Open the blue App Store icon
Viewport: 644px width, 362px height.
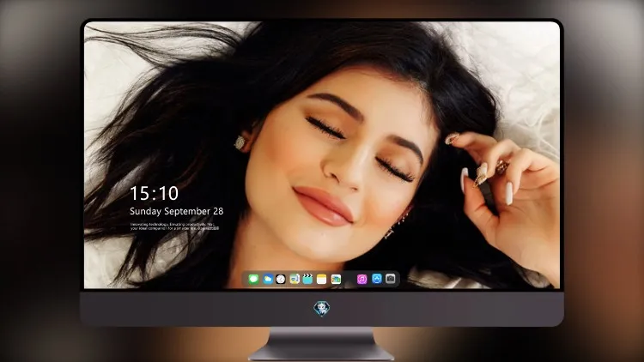click(x=377, y=279)
